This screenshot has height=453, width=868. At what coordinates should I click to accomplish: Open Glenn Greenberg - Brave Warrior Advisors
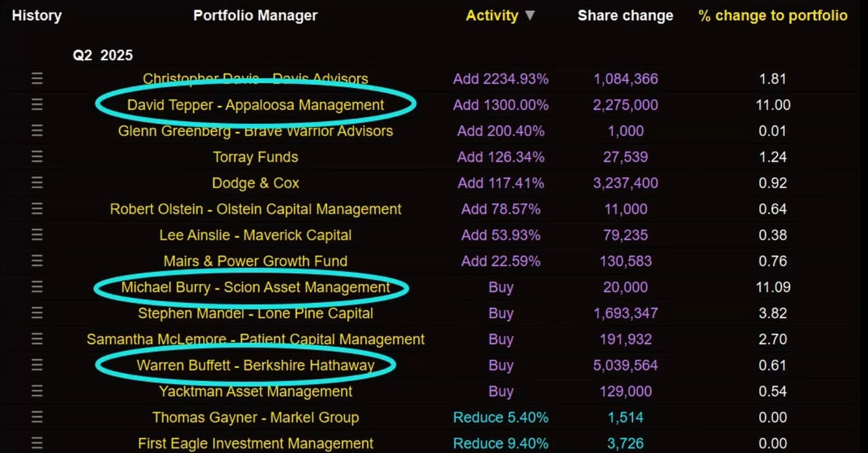(255, 131)
